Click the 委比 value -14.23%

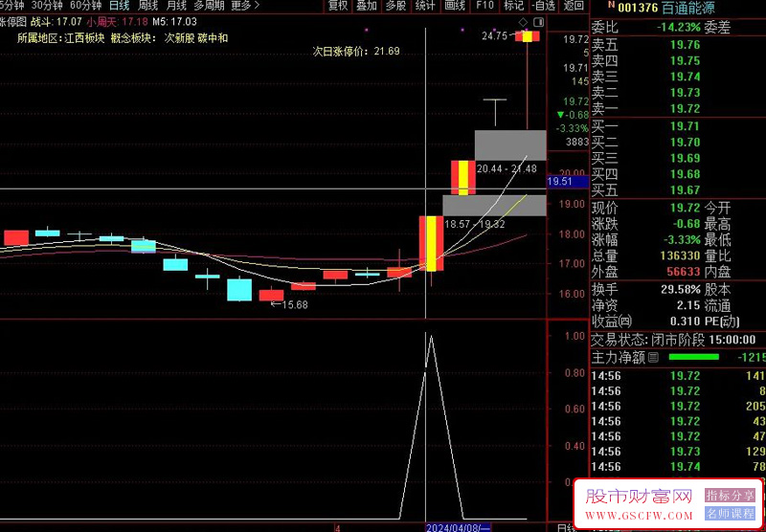pos(679,28)
